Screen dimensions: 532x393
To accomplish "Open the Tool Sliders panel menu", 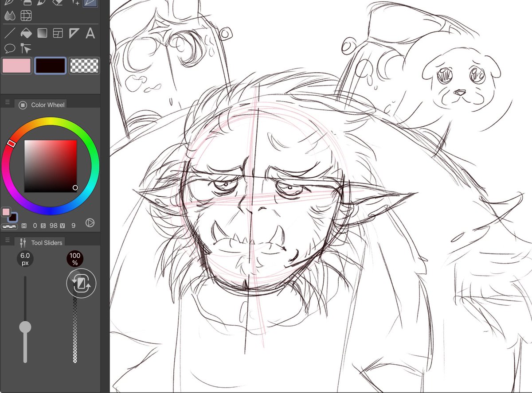I will [7, 240].
